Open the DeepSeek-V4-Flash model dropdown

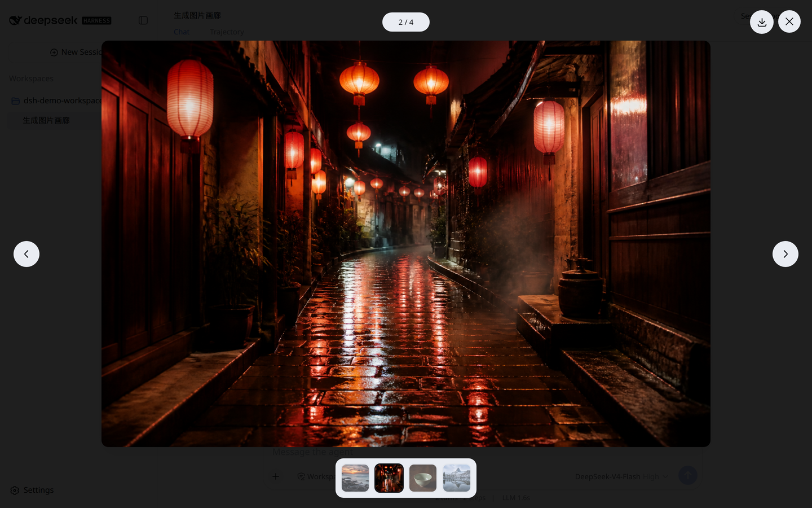[621, 476]
